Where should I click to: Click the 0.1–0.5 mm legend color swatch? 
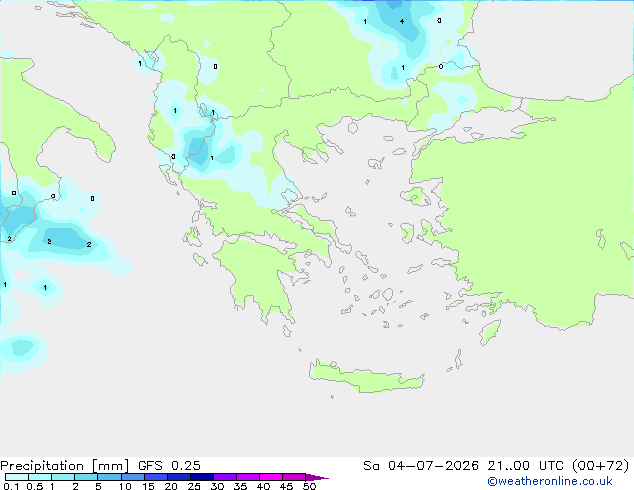tap(17, 477)
